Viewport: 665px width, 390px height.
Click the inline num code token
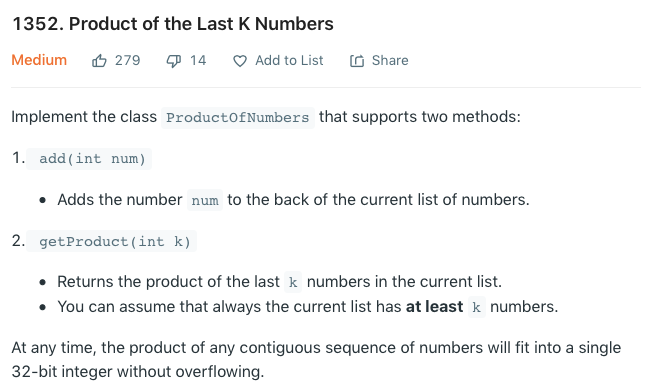coord(205,200)
